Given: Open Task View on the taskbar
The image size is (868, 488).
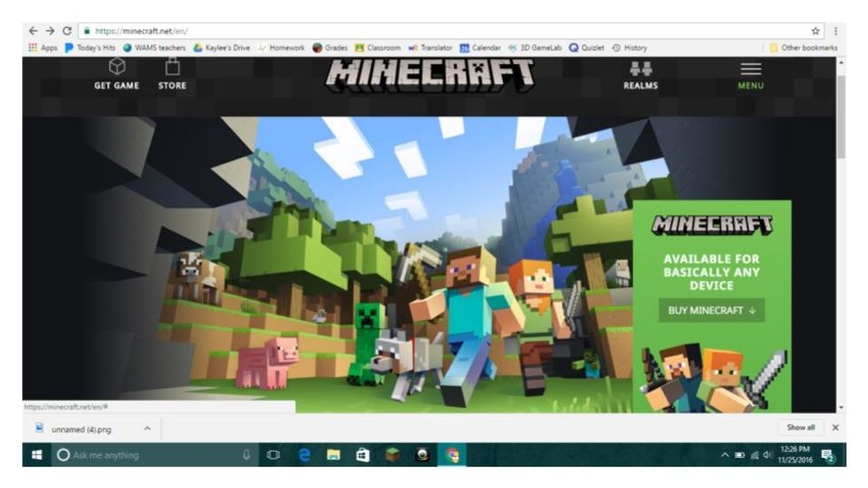Looking at the screenshot, I should coord(274,455).
